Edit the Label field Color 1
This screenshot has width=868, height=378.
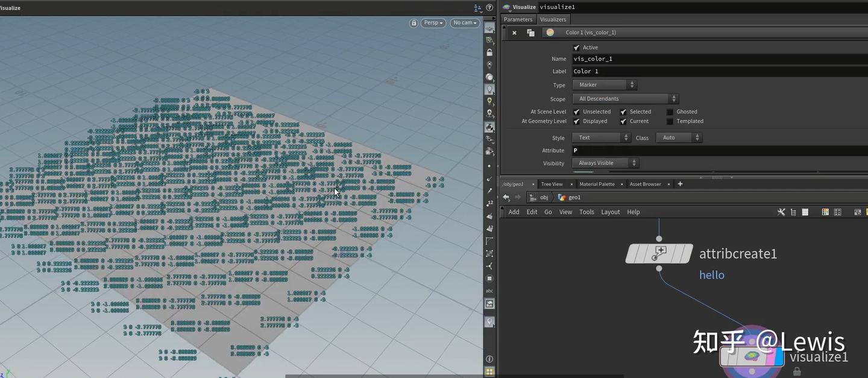(x=720, y=71)
